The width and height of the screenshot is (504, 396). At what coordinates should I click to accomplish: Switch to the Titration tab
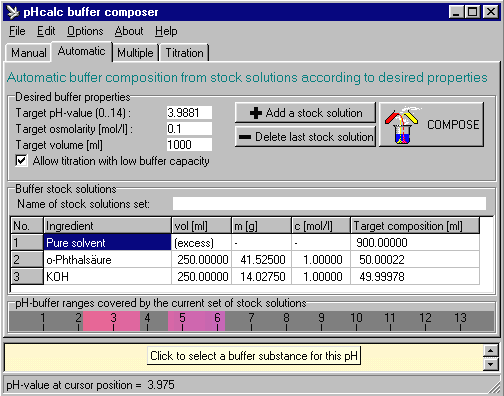184,53
